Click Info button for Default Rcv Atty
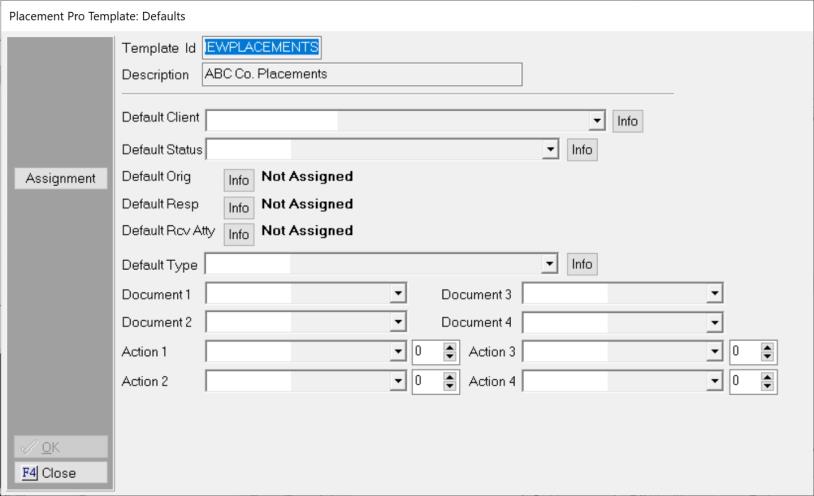This screenshot has width=814, height=496. click(238, 235)
